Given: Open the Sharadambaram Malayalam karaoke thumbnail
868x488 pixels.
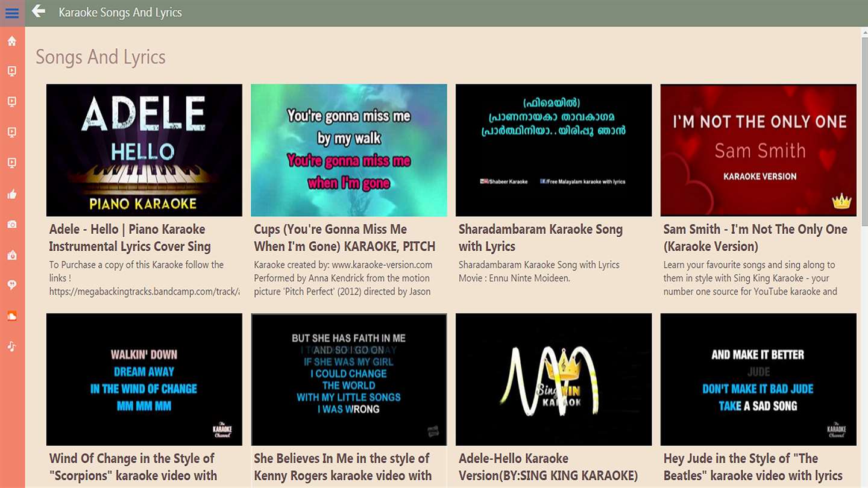Looking at the screenshot, I should (553, 150).
